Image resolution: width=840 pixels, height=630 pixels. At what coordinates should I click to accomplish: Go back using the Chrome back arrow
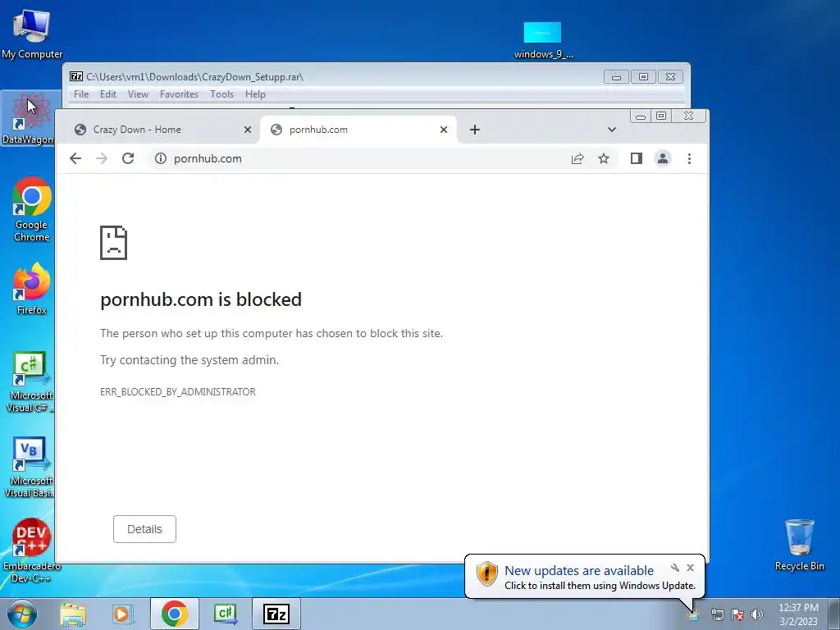tap(75, 158)
